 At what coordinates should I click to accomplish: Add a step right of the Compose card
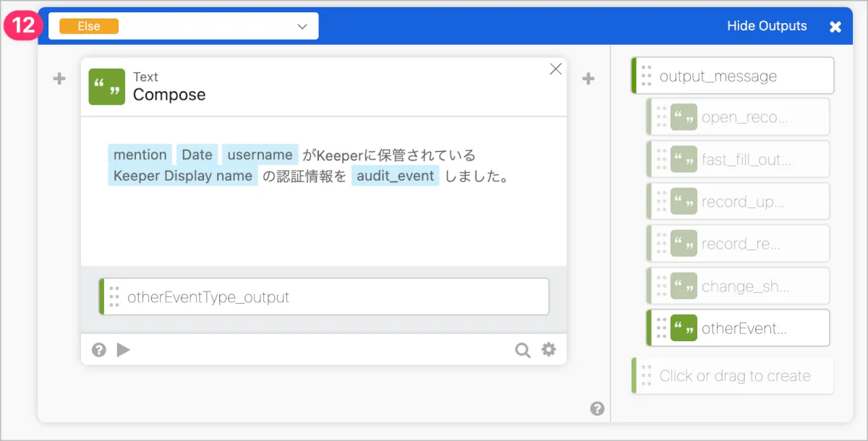pos(589,79)
